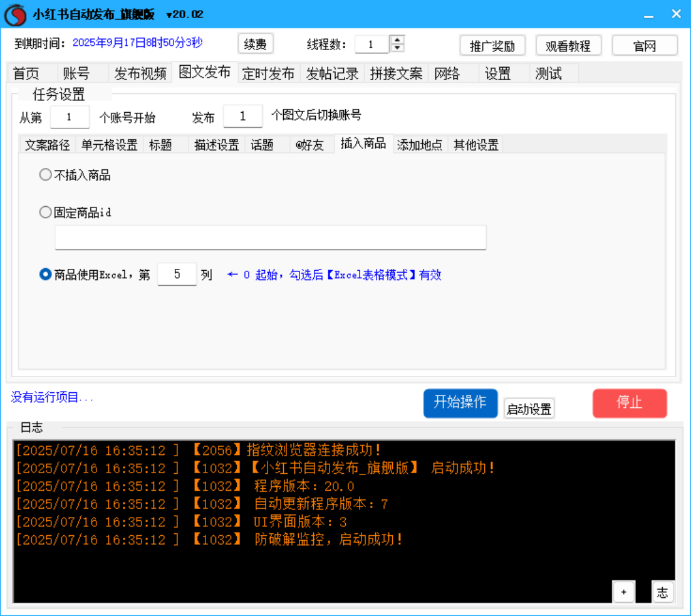Switch to the 拼接文案 tab
Screen dimensions: 691x616
pos(396,73)
